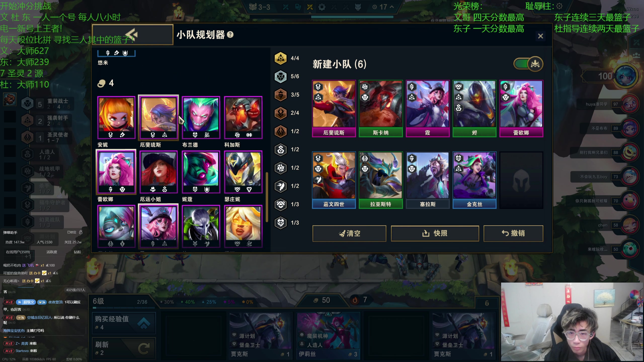Click the 购买经验值 buy XP button
Viewport: 644px width, 362px height.
click(124, 323)
